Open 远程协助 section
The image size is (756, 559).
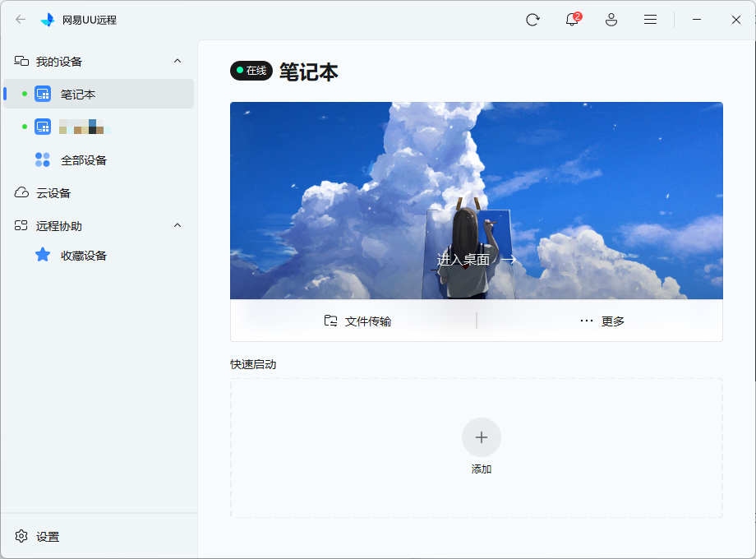point(59,226)
